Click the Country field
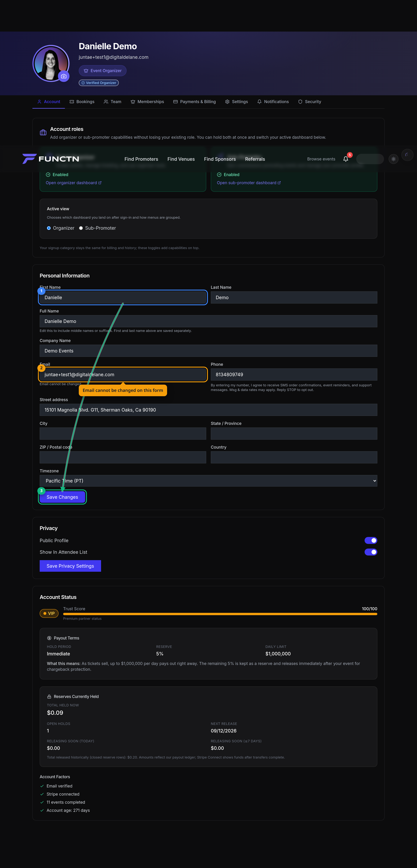Image resolution: width=417 pixels, height=868 pixels. pos(294,457)
